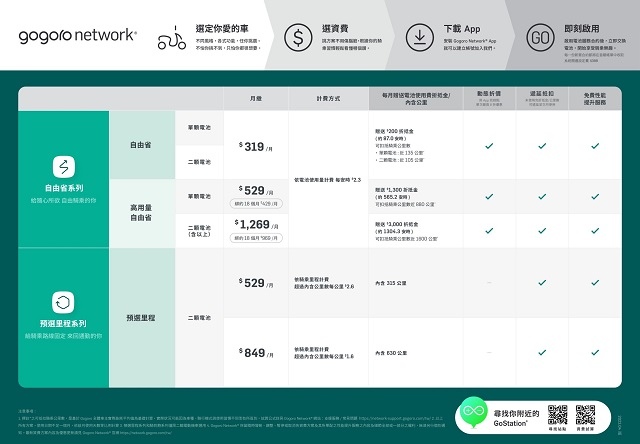Click the 計費方式 column header

click(x=328, y=98)
